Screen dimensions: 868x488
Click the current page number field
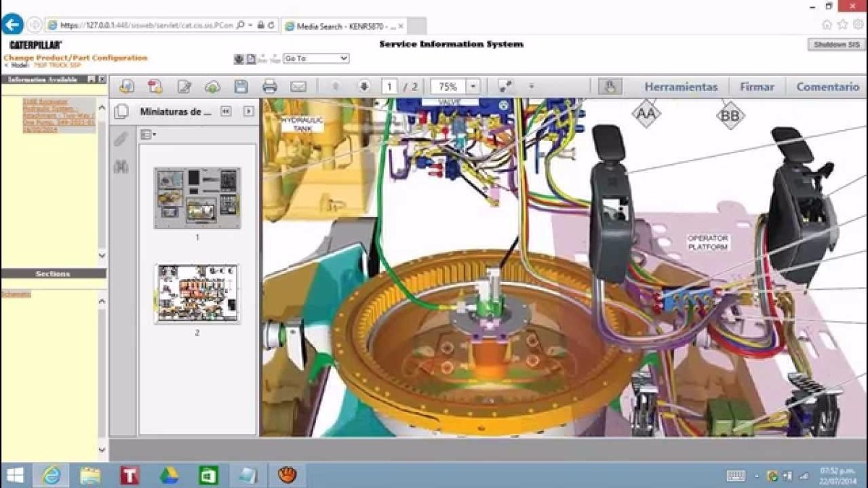(389, 87)
